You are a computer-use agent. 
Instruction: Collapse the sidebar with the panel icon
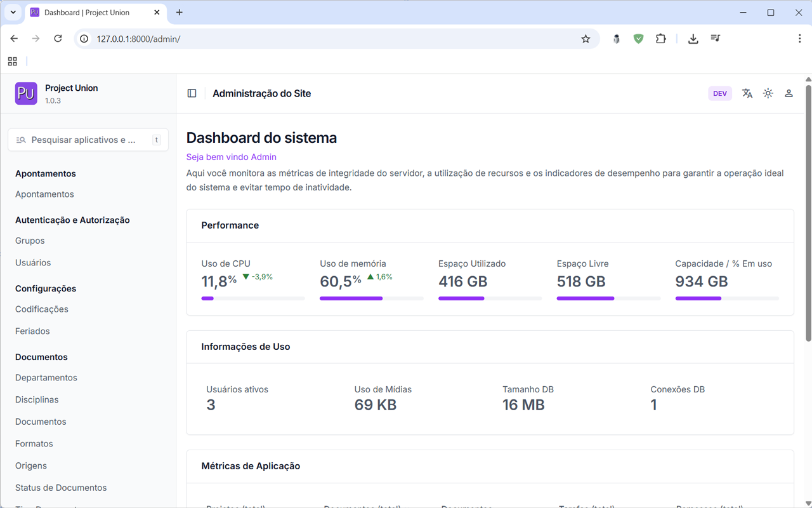coord(192,93)
